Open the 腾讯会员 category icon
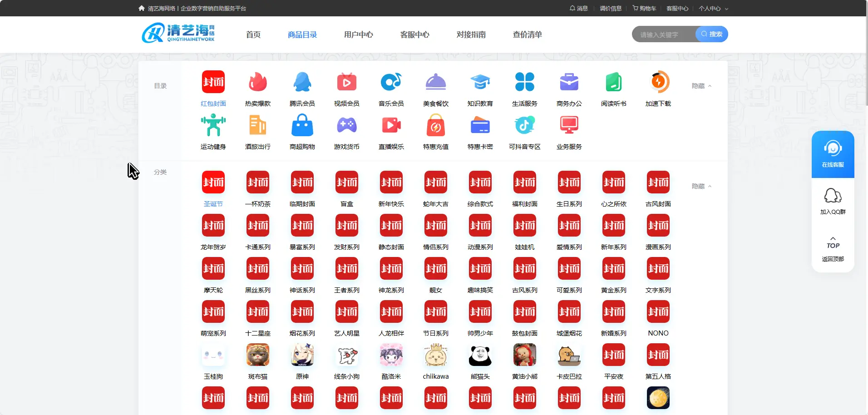The image size is (868, 415). click(x=302, y=83)
